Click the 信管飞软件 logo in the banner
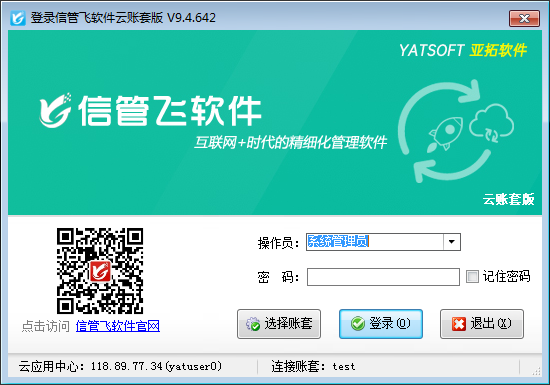The width and height of the screenshot is (550, 385). pos(150,111)
